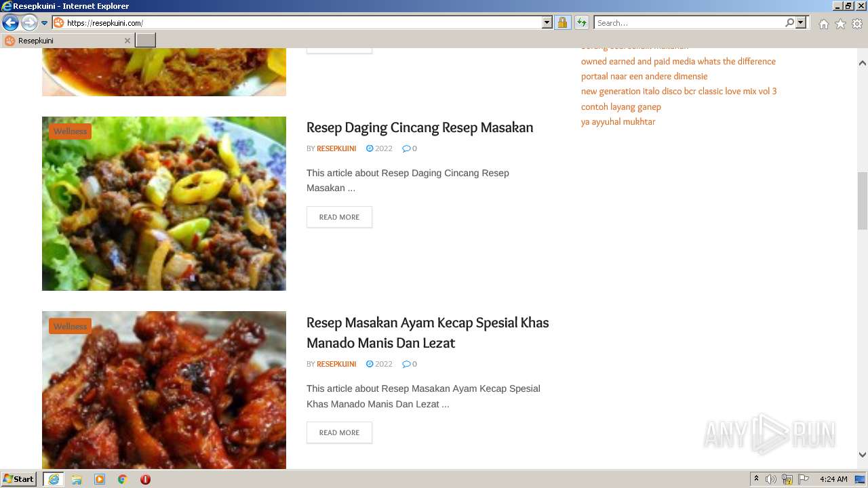Open Chrome taskbar icon

[x=122, y=479]
